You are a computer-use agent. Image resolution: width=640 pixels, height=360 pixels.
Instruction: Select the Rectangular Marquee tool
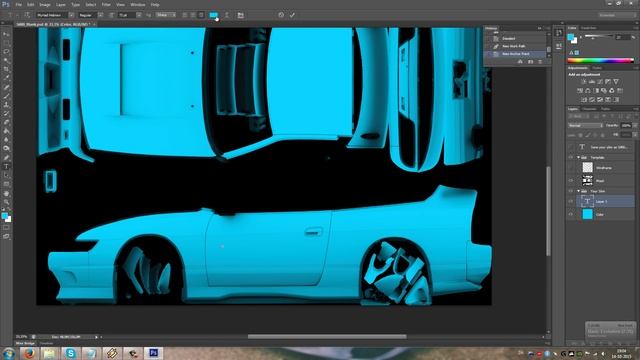coord(6,43)
